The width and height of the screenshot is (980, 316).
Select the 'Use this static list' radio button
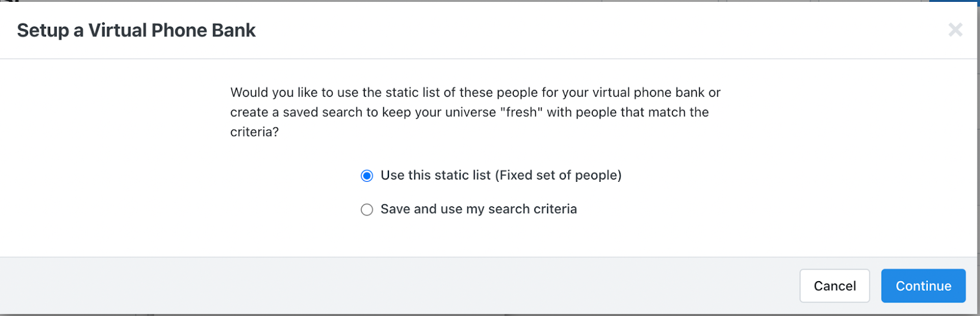(367, 176)
